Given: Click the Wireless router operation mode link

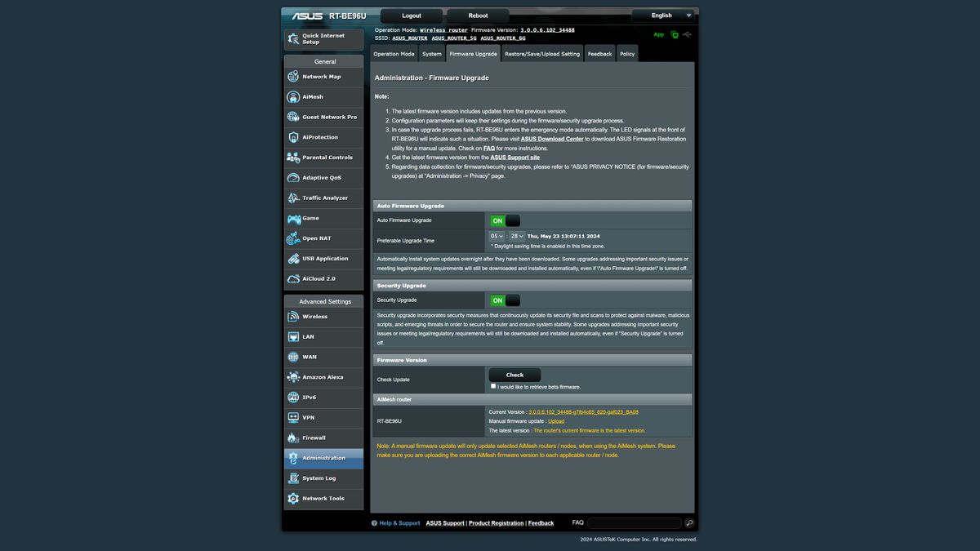Looking at the screenshot, I should click(443, 29).
